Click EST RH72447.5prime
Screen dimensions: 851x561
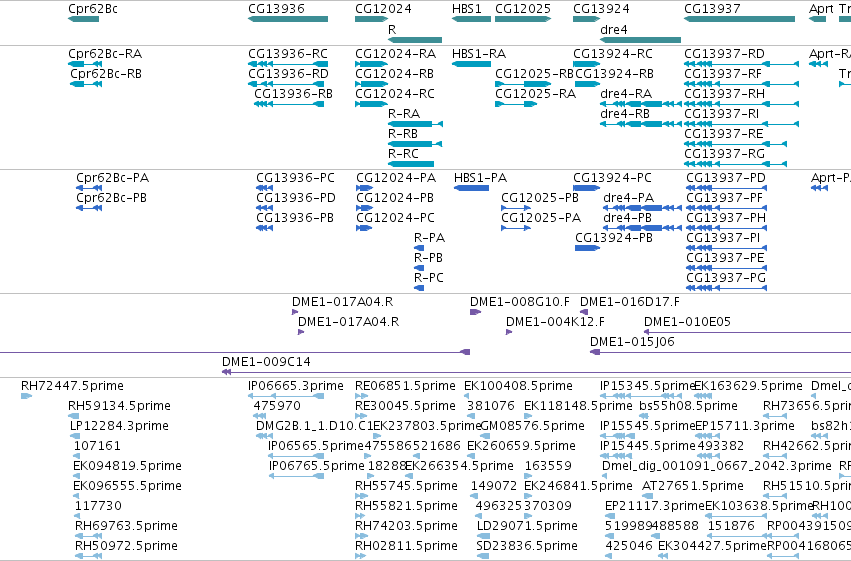(x=72, y=386)
